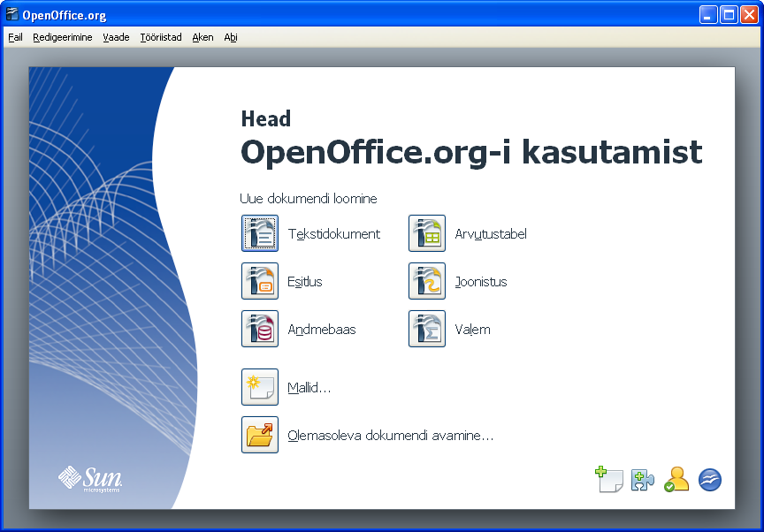This screenshot has width=764, height=532.
Task: Open the Fail menu
Action: point(15,37)
